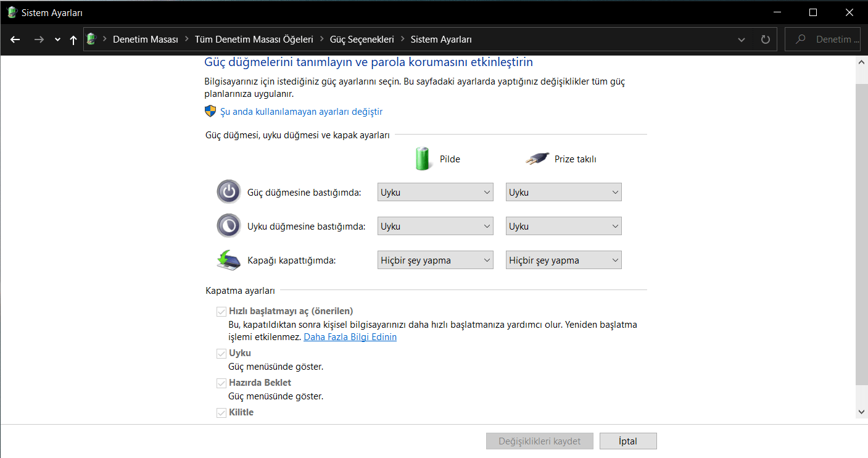
Task: Click the İptal button
Action: pos(628,441)
